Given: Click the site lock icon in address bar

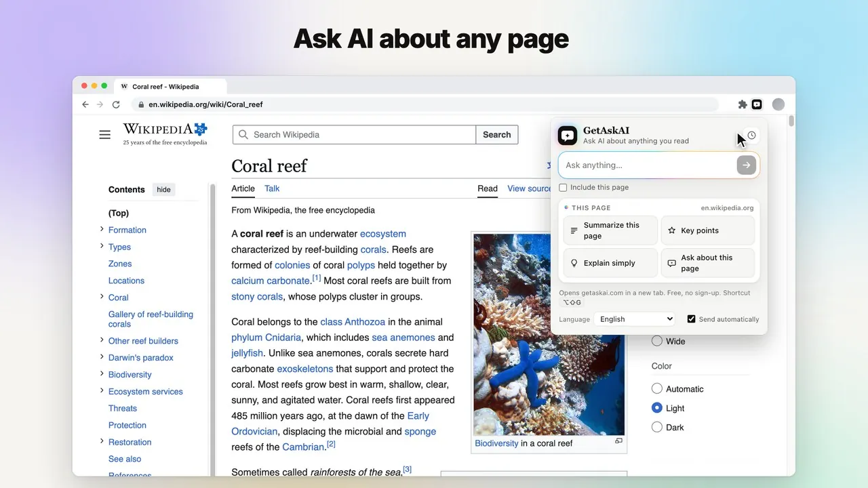Looking at the screenshot, I should point(141,104).
